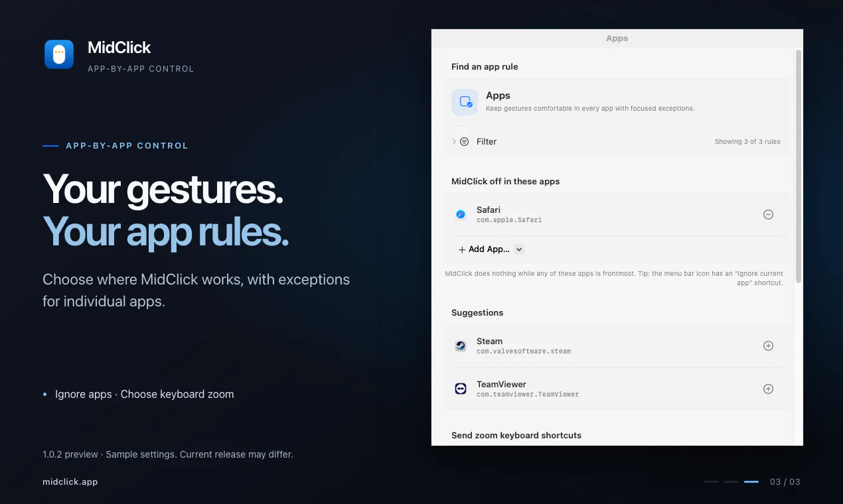Screen dimensions: 843x504
Task: Click com.valvesoftware.steam bundle identifier
Action: pyautogui.click(x=524, y=351)
